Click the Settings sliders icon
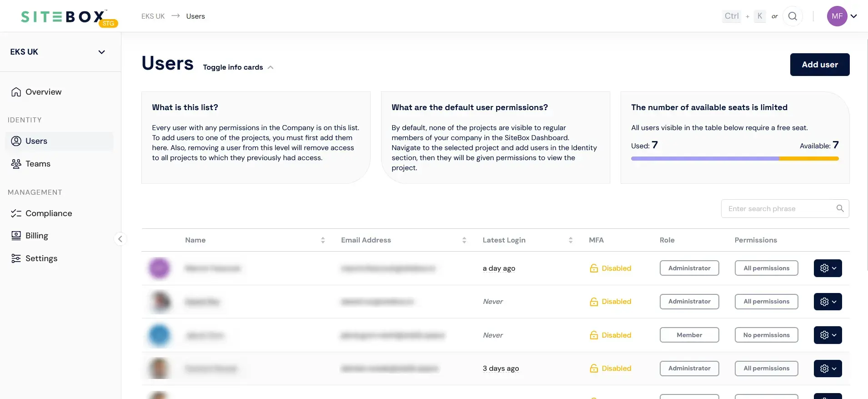868x399 pixels. (x=16, y=258)
